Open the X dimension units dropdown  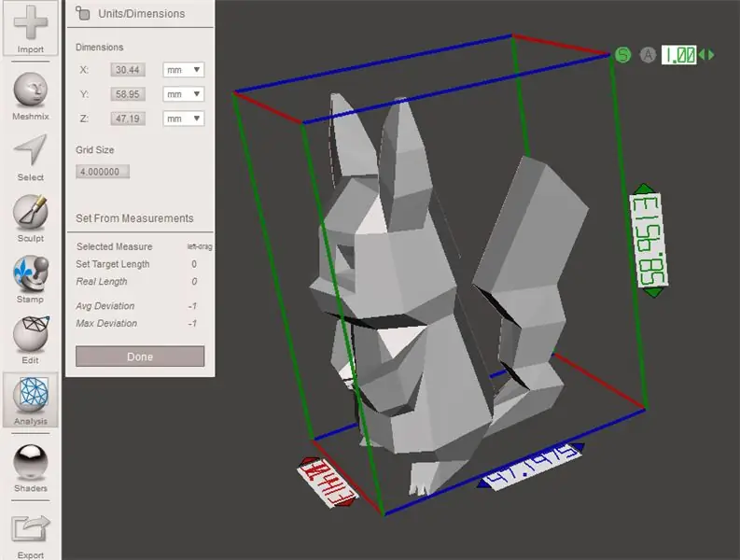184,70
